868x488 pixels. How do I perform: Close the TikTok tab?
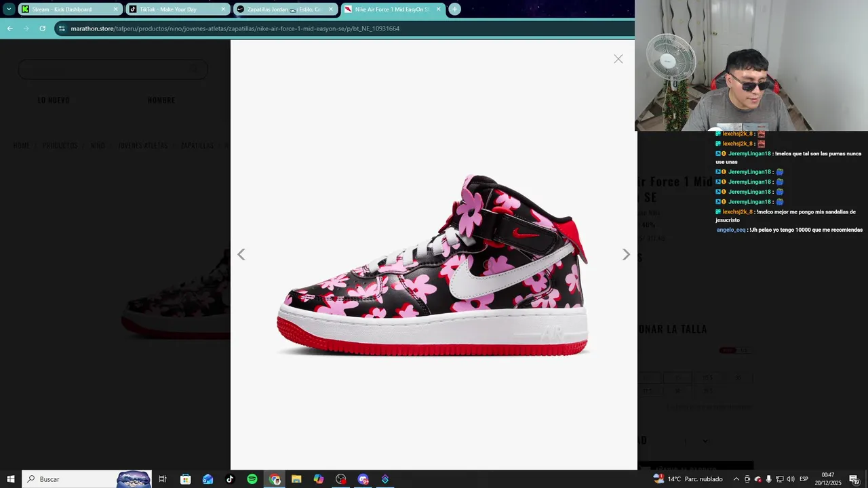click(223, 9)
